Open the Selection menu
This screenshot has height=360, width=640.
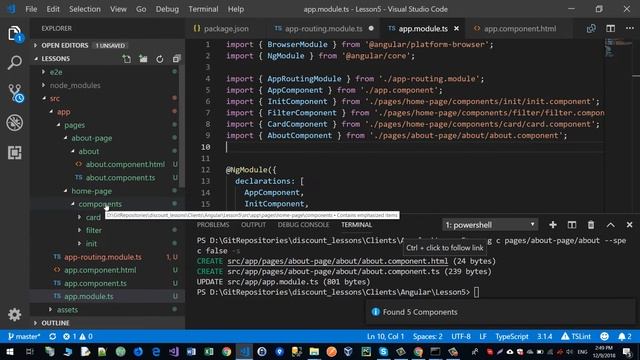[x=84, y=9]
